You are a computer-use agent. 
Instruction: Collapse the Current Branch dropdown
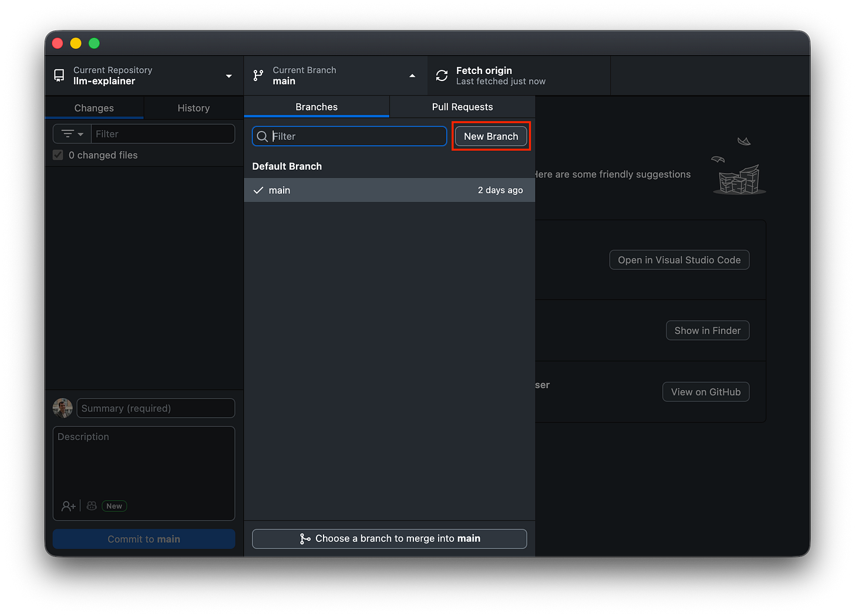click(412, 75)
